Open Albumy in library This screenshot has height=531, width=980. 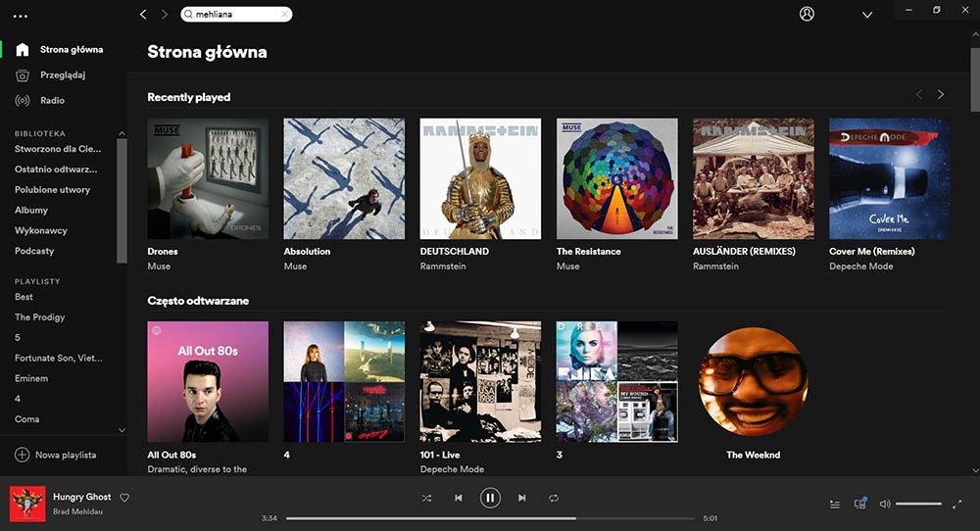[x=31, y=210]
